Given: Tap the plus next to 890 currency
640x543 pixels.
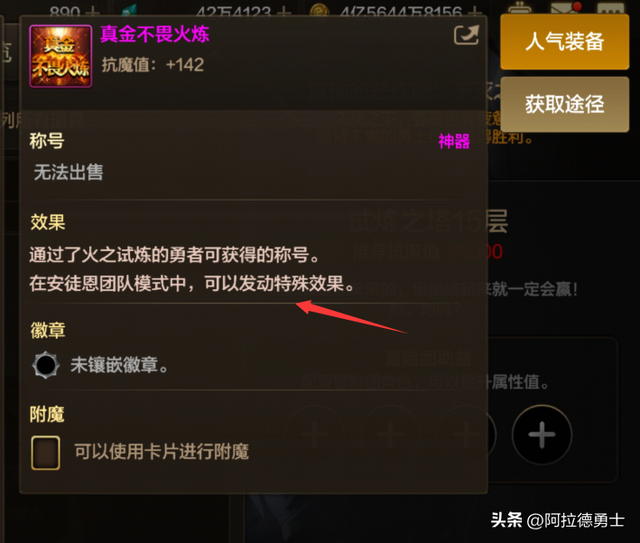Looking at the screenshot, I should tap(92, 13).
